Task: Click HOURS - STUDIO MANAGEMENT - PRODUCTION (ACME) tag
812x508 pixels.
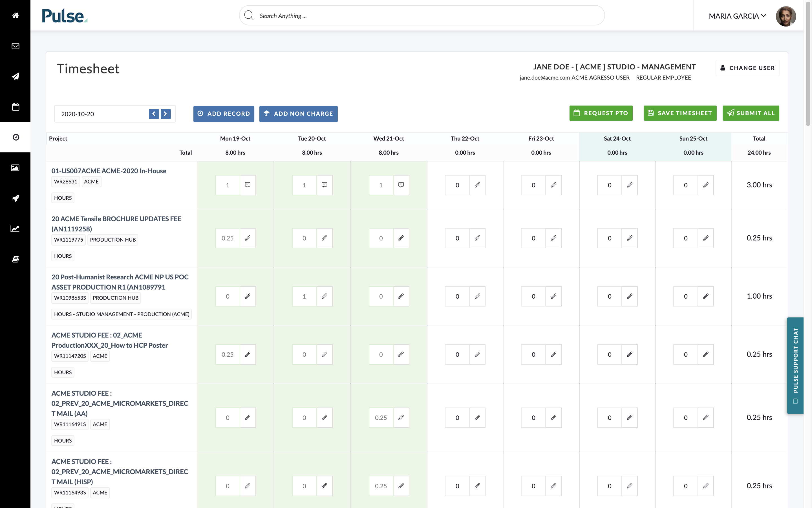Action: tap(122, 314)
